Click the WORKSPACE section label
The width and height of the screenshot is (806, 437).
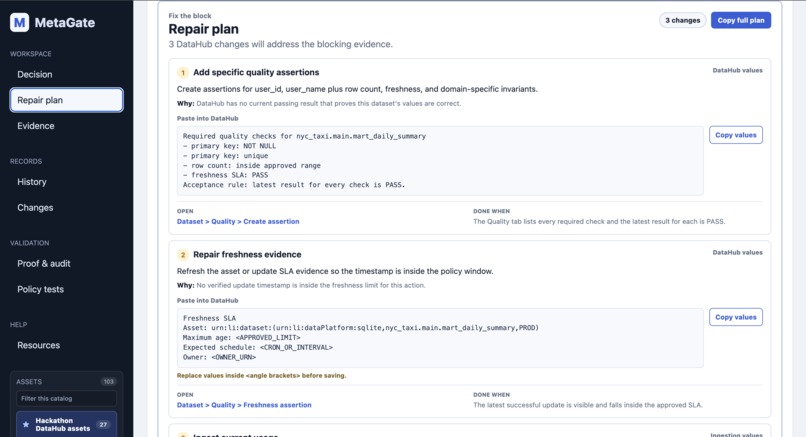tap(31, 54)
